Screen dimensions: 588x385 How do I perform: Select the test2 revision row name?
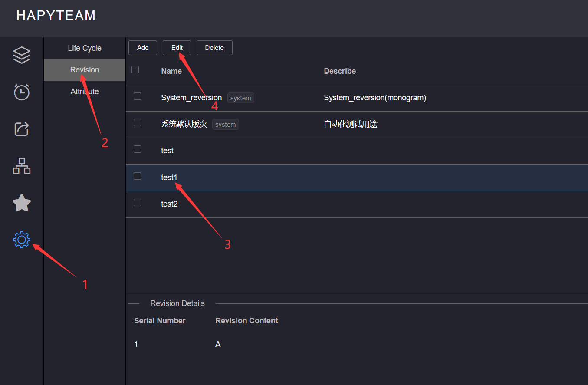[169, 204]
